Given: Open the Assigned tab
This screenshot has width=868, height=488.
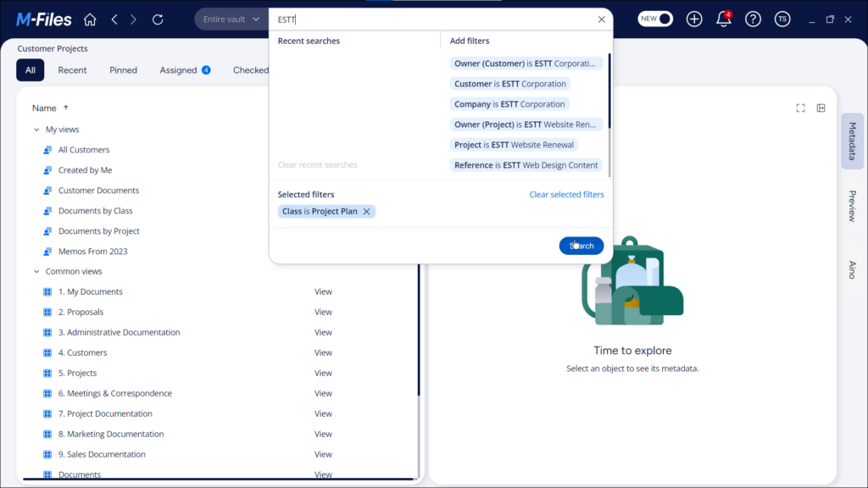Looking at the screenshot, I should 179,69.
